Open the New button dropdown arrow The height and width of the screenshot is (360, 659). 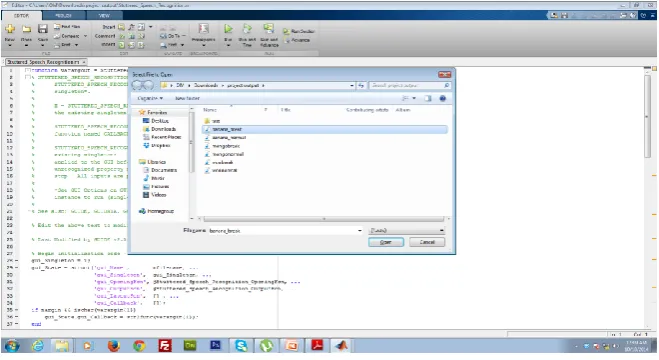[x=10, y=45]
